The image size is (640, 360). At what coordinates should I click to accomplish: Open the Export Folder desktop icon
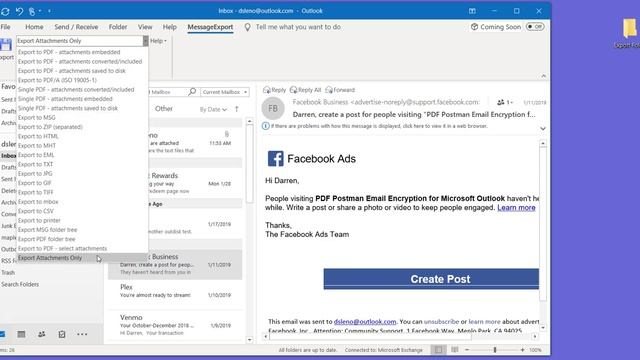click(x=629, y=33)
